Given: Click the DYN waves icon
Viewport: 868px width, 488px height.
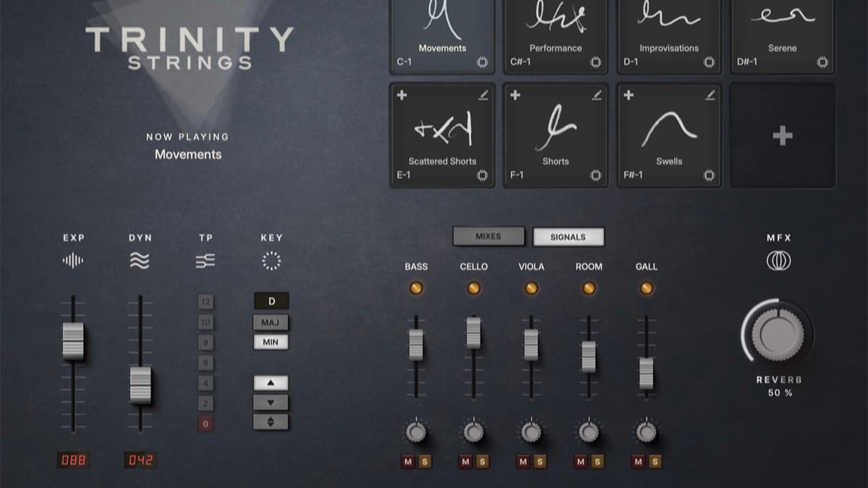Looking at the screenshot, I should [x=140, y=261].
